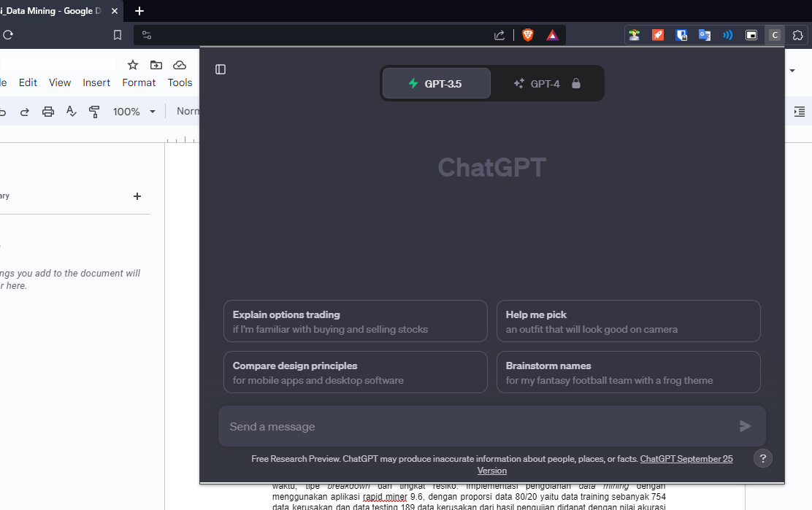Choose 'Compare design principles' suggestion

tap(355, 372)
